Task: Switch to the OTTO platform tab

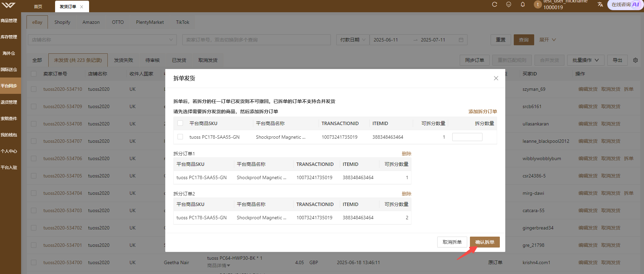Action: click(118, 22)
